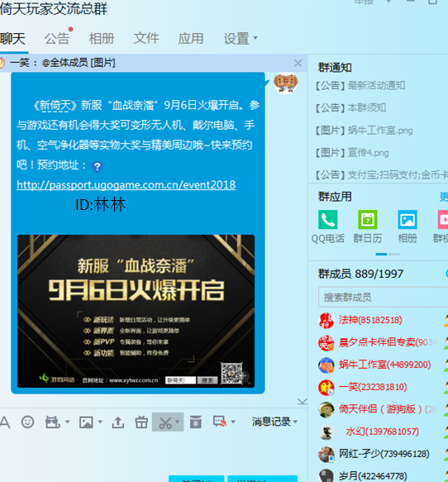Open the 群日历 calendar app
The height and width of the screenshot is (482, 448).
click(x=368, y=219)
